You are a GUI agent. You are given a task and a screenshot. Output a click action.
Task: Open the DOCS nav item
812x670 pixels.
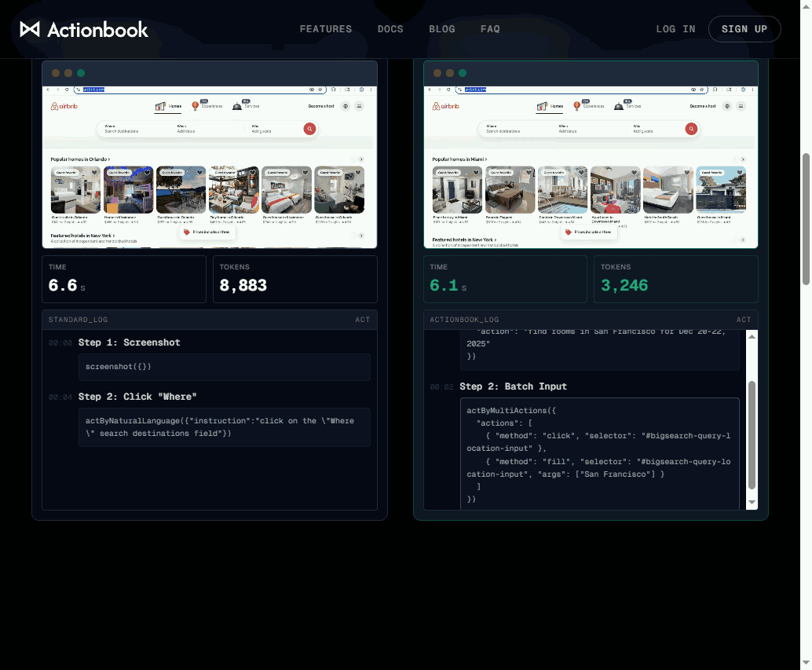[390, 29]
